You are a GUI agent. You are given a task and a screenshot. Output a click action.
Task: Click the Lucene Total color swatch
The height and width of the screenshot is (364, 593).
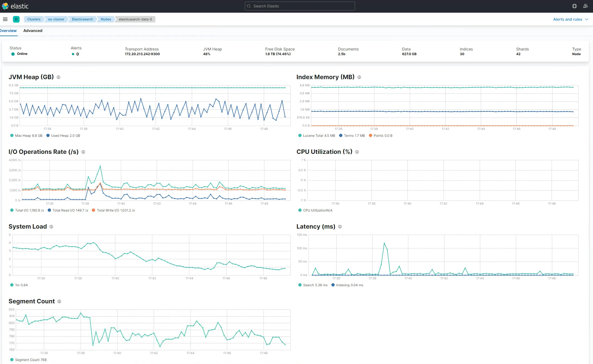(300, 136)
